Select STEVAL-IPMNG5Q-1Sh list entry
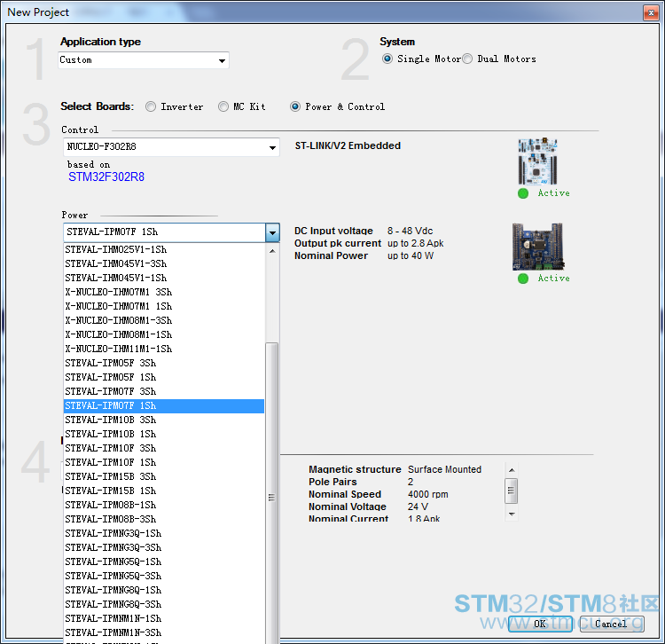Screen dimensions: 665x644 tap(164, 562)
